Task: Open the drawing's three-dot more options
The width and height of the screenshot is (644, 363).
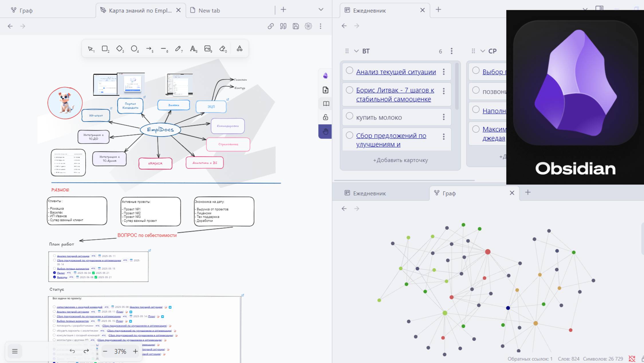Action: (x=320, y=26)
